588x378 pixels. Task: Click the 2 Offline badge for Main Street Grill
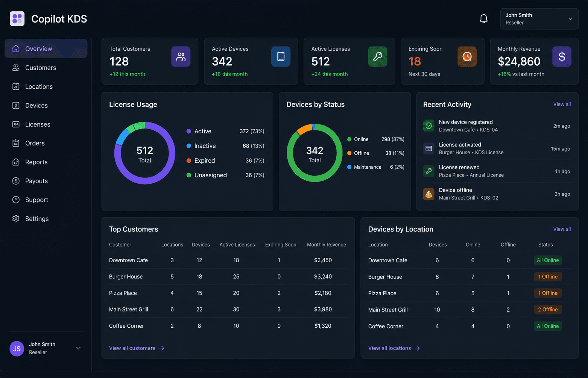pyautogui.click(x=548, y=310)
